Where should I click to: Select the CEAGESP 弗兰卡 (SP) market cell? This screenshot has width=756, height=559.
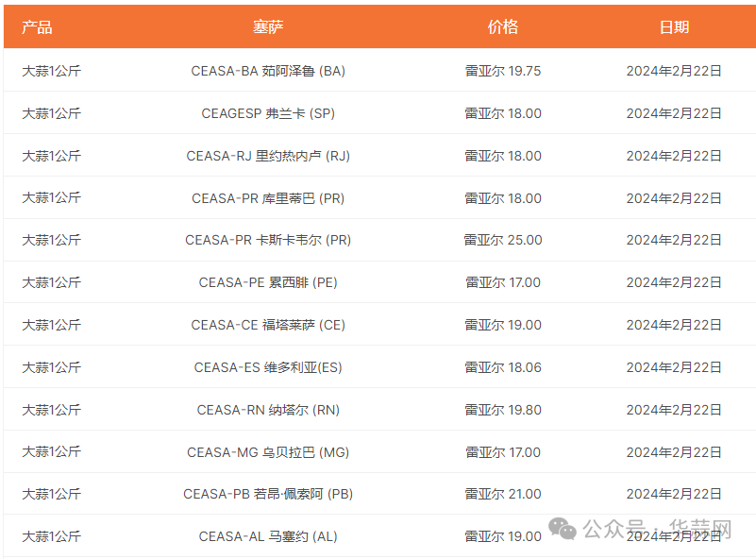pos(268,113)
